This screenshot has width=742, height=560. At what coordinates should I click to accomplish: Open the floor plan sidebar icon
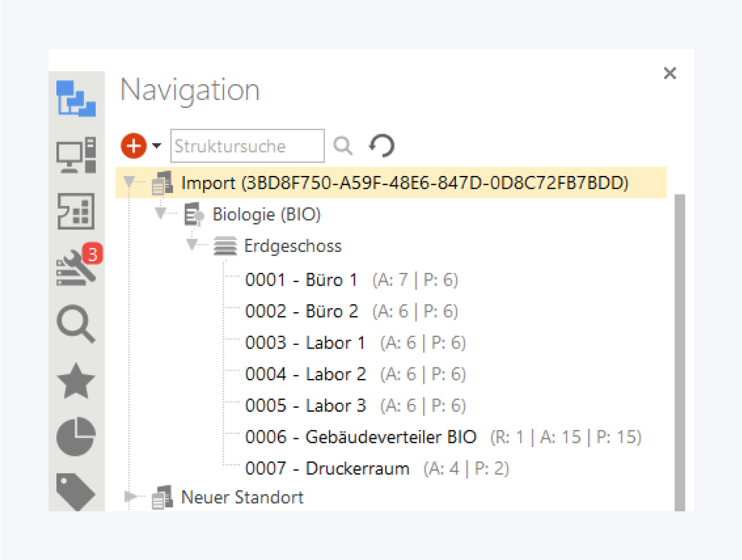(76, 211)
